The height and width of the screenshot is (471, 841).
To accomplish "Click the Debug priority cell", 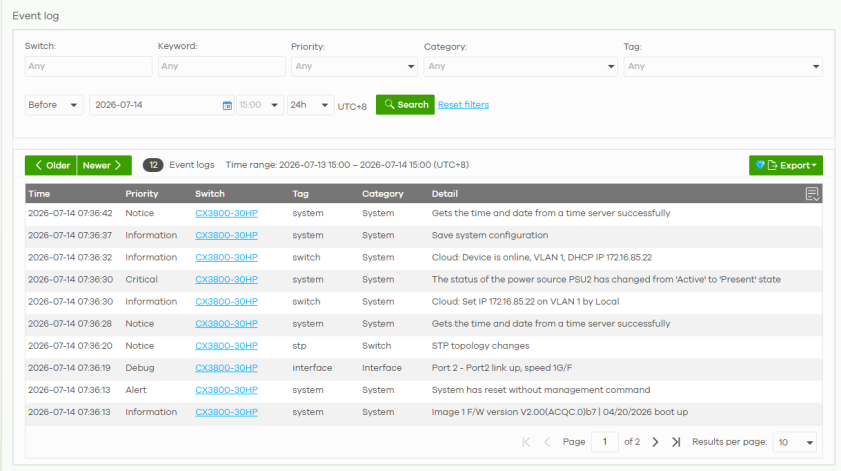I will point(140,367).
